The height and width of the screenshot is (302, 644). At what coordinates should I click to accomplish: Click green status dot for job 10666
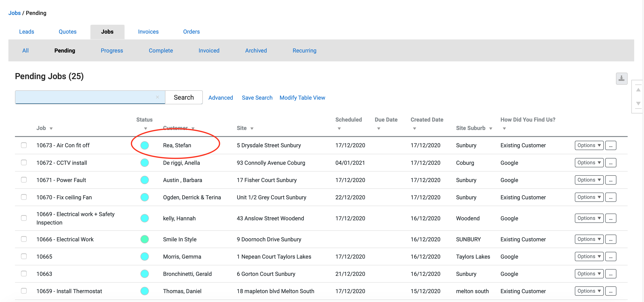coord(144,239)
